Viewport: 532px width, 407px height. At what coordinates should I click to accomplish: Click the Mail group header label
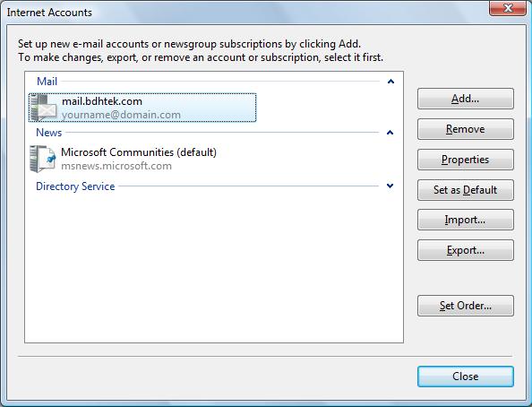pyautogui.click(x=47, y=82)
